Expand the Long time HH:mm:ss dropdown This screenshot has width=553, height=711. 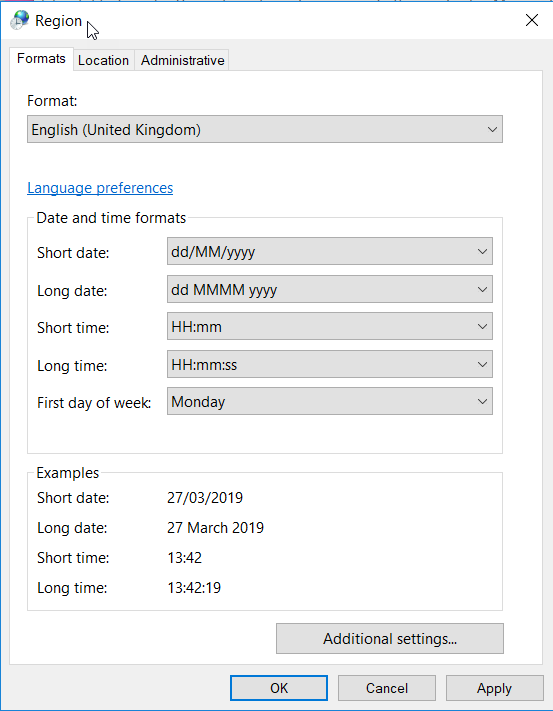[330, 364]
